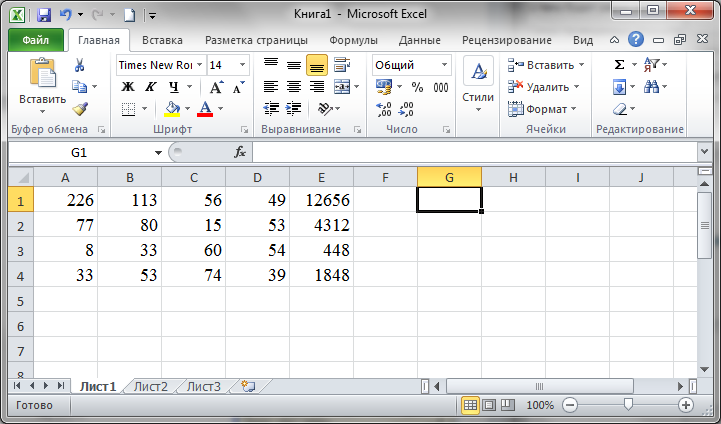721x424 pixels.
Task: Click the increase decimal places icon
Action: coord(383,109)
